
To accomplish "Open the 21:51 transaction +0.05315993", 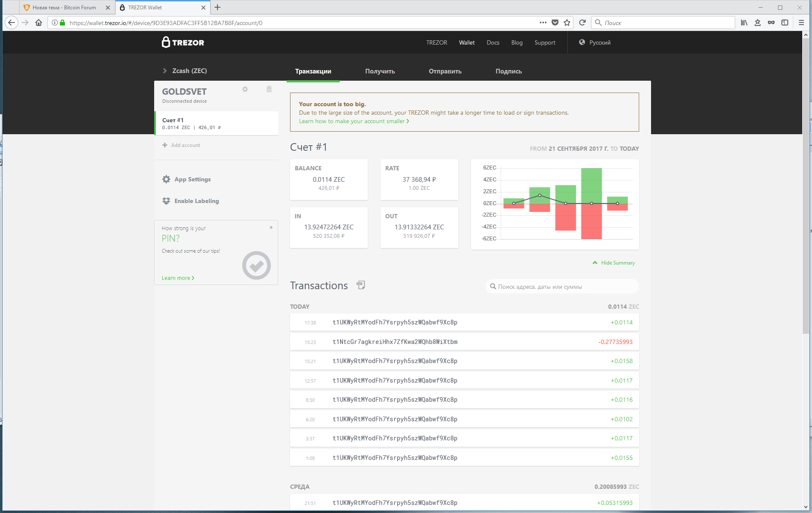I will coord(464,502).
